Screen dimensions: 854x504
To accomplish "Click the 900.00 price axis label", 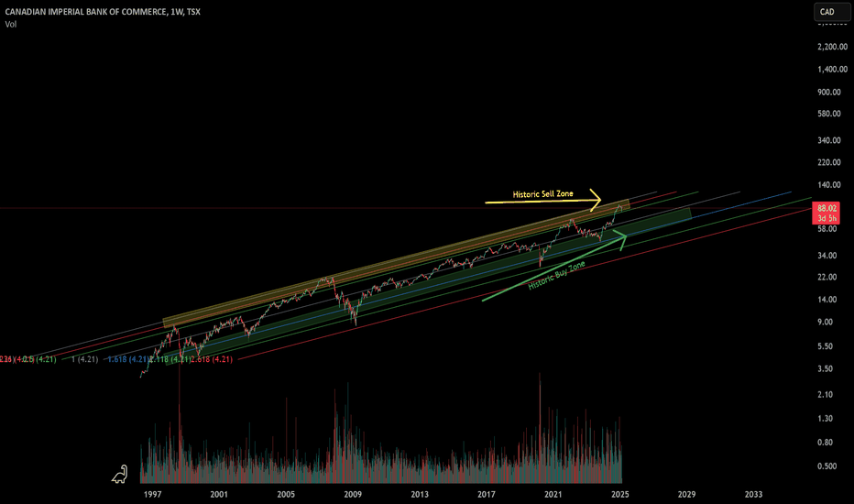I will coord(829,92).
